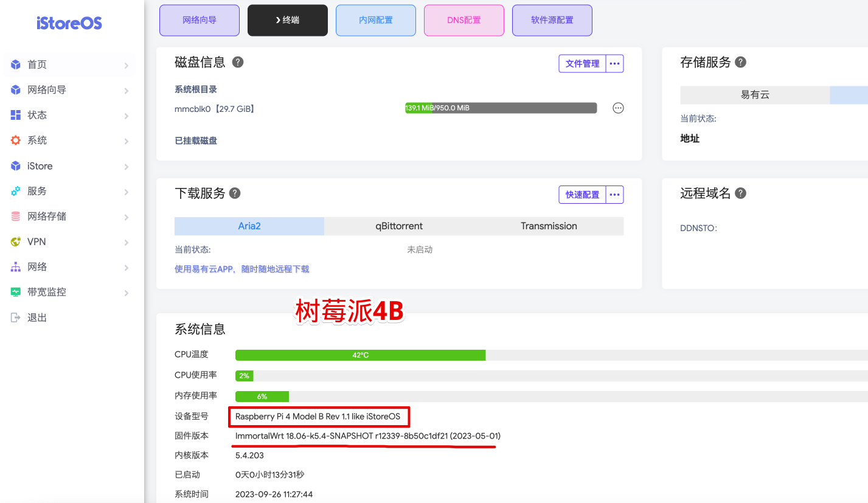
Task: Switch to the Transmission tab
Action: [x=548, y=226]
